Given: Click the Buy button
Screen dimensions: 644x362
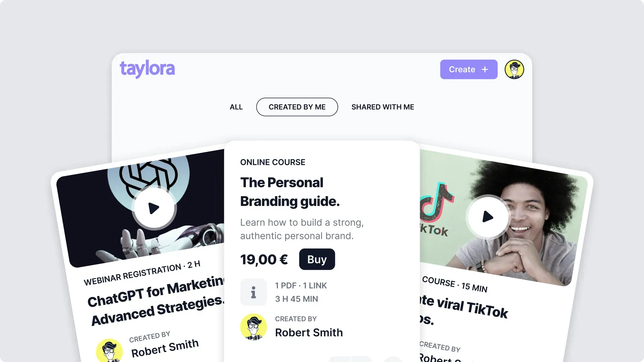Looking at the screenshot, I should point(317,259).
